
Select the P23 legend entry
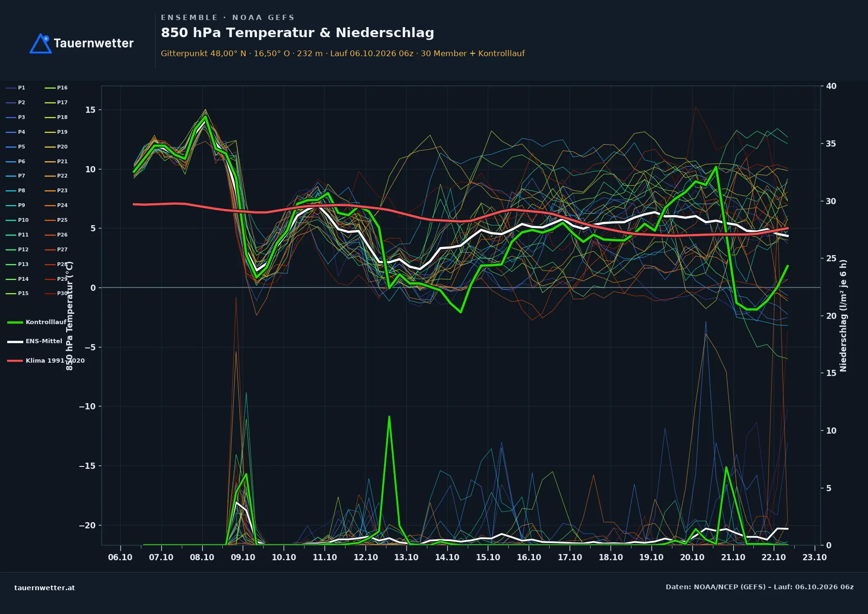coord(56,191)
